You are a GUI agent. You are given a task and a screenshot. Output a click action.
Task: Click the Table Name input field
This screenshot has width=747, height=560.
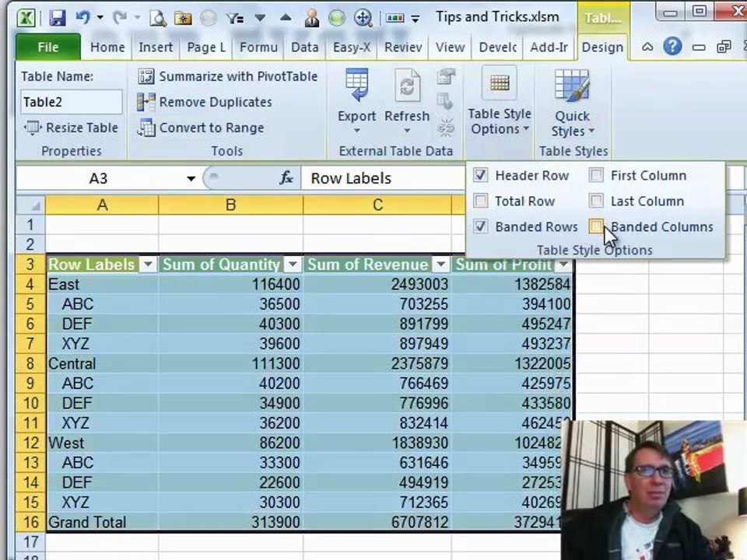pos(72,102)
